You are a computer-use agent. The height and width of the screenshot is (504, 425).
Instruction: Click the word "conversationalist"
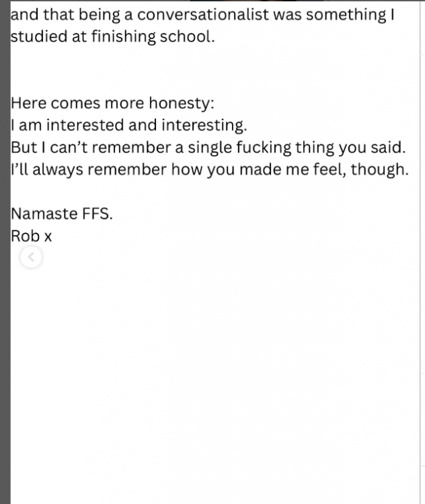[203, 15]
